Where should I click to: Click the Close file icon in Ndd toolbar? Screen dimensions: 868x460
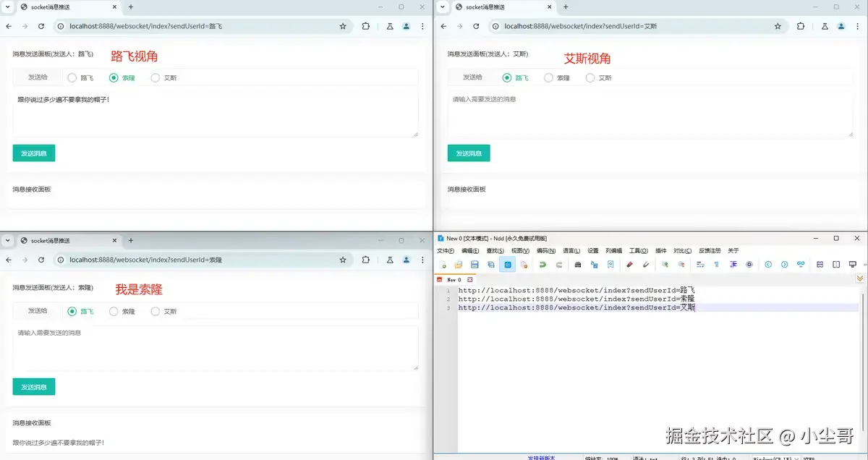tap(524, 264)
